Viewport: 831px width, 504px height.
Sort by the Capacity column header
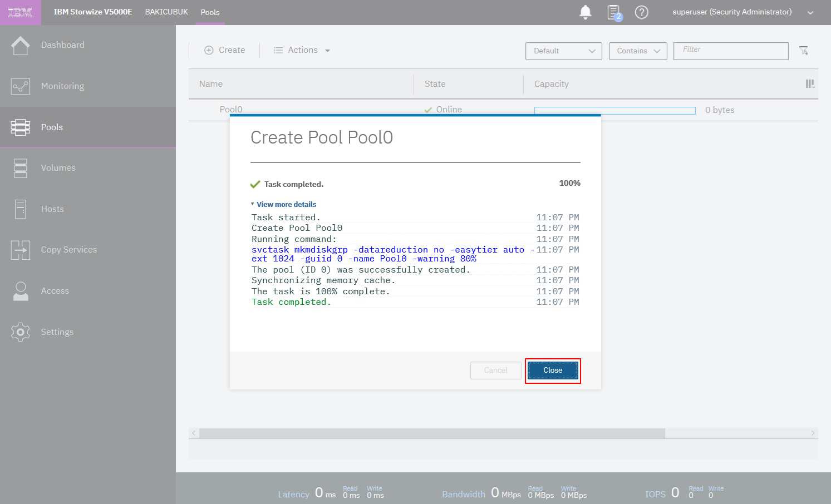pos(552,84)
